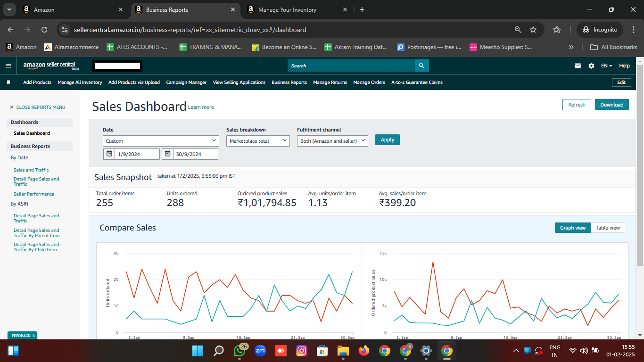644x362 pixels.
Task: Open the Sales breakdown dropdown
Action: click(x=258, y=141)
